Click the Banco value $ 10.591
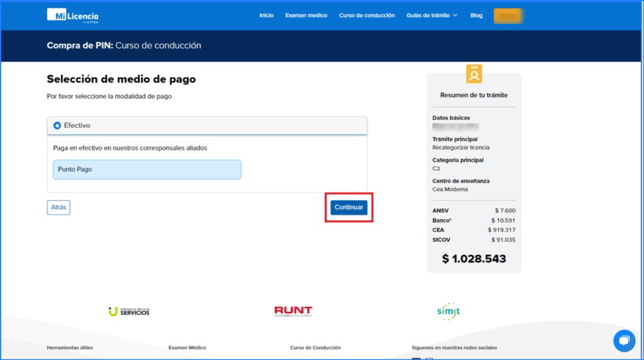This screenshot has width=644, height=360. 503,220
